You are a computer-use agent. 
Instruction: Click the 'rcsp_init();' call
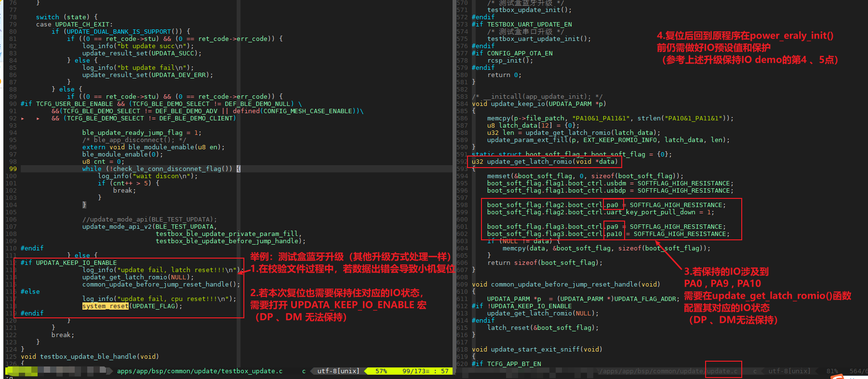[510, 60]
